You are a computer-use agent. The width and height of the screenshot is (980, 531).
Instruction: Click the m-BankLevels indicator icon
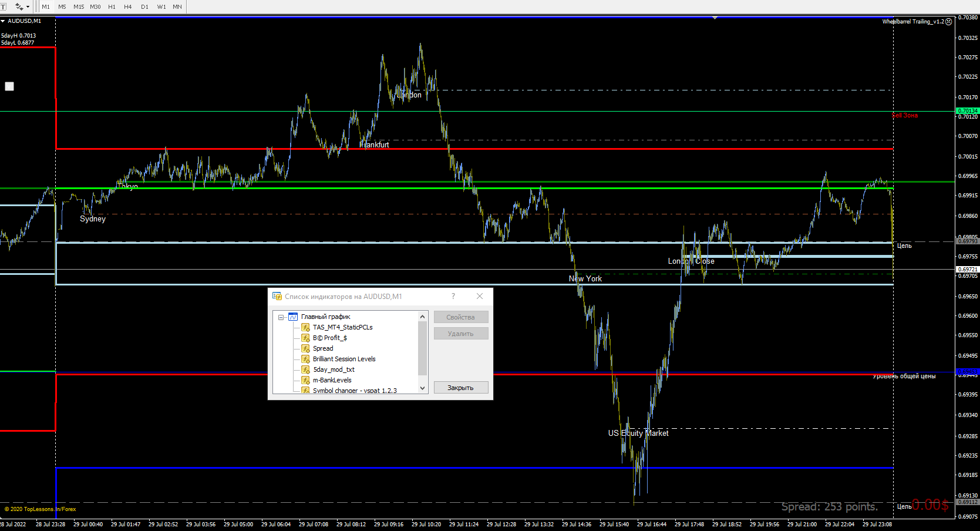pyautogui.click(x=305, y=380)
